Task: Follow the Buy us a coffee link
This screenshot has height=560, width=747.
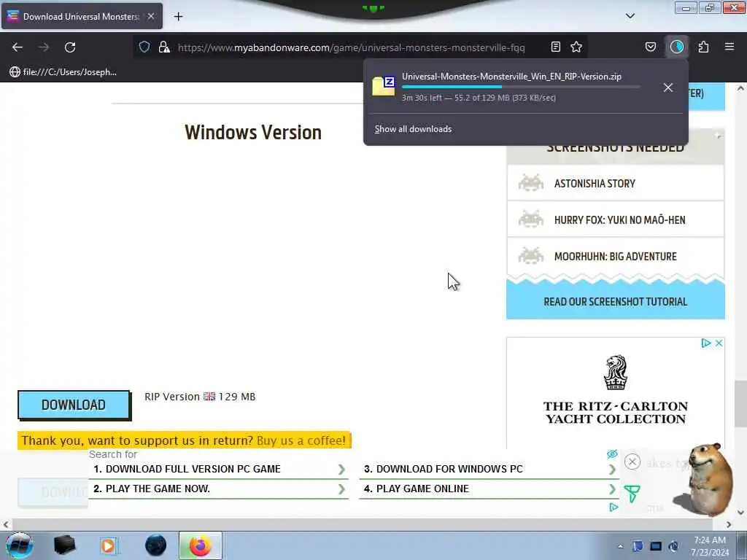Action: coord(301,440)
